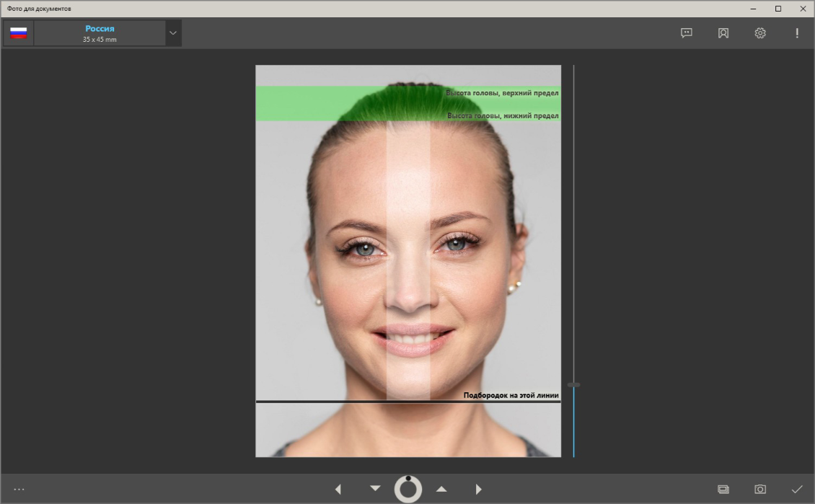Open the feedback speech bubble icon
This screenshot has height=504, width=815.
[687, 33]
